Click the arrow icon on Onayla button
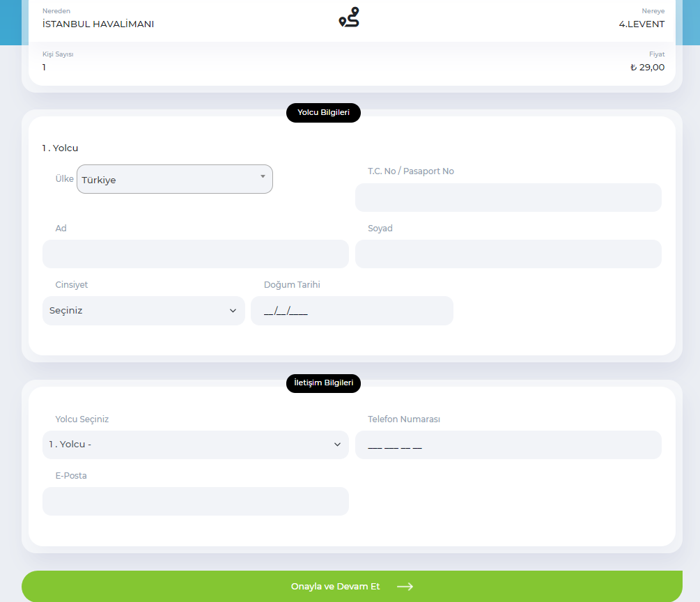Viewport: 700px width, 602px height. (405, 587)
